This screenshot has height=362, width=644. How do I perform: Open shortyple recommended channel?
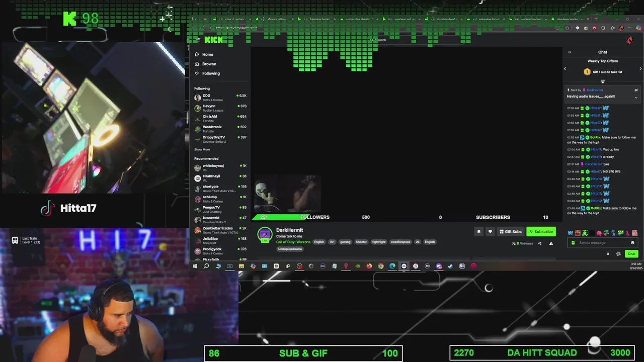tap(220, 189)
